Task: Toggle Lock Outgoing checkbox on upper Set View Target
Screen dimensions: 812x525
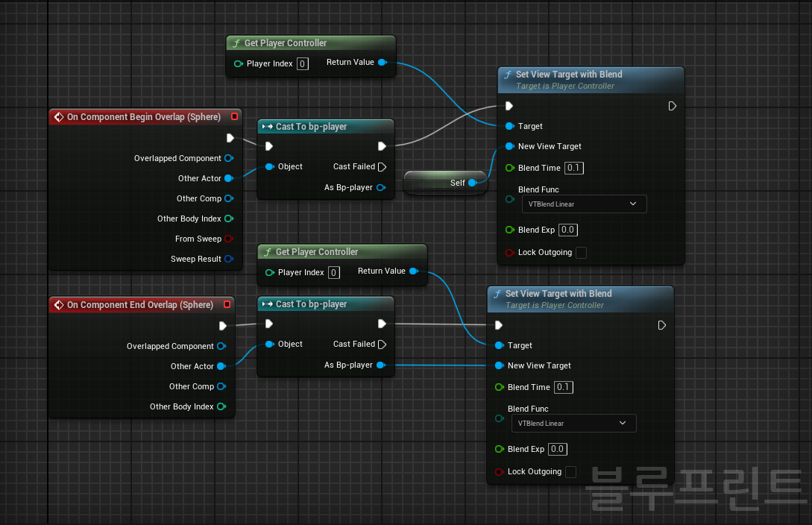Action: 581,253
